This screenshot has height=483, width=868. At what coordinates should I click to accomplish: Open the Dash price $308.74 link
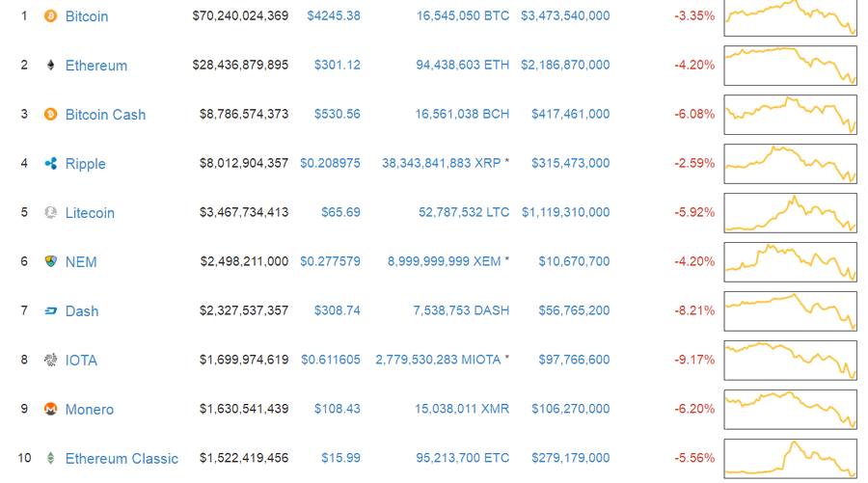click(338, 311)
